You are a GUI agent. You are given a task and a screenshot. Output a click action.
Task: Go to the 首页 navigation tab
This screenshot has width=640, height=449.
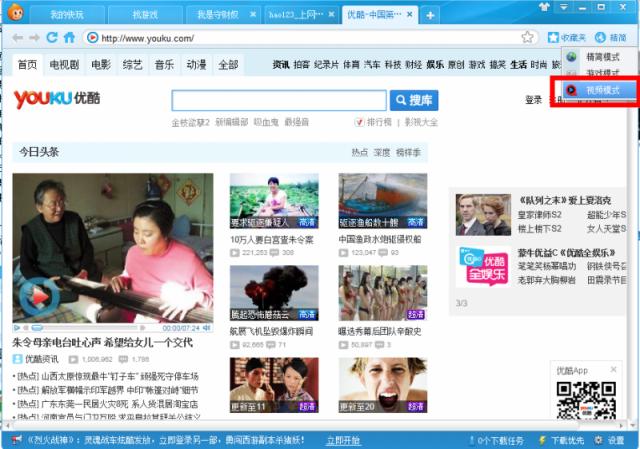27,64
